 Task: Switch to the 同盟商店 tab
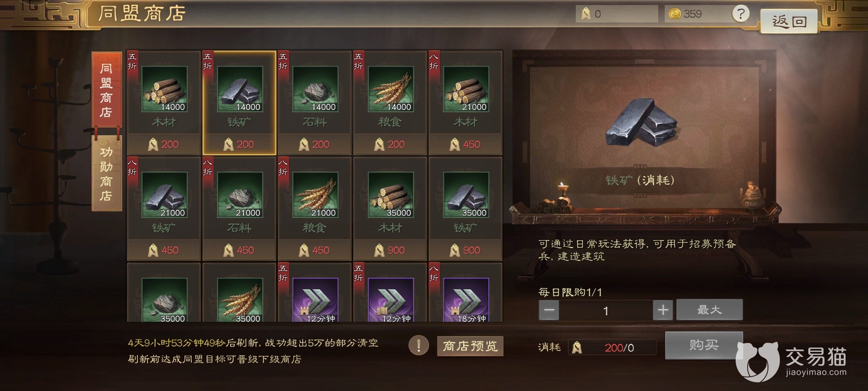tap(106, 90)
